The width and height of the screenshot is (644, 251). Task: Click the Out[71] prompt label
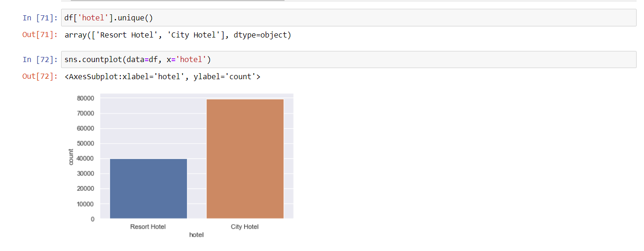tap(40, 35)
